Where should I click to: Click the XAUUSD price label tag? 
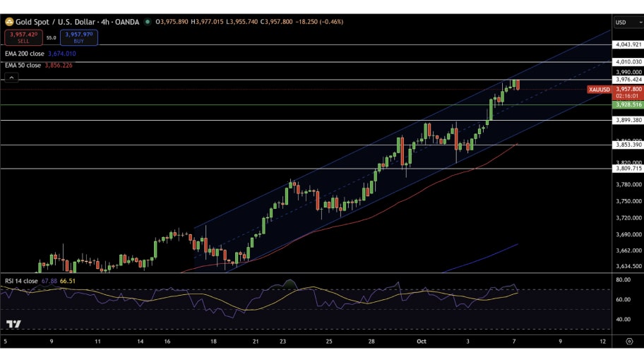(x=599, y=90)
